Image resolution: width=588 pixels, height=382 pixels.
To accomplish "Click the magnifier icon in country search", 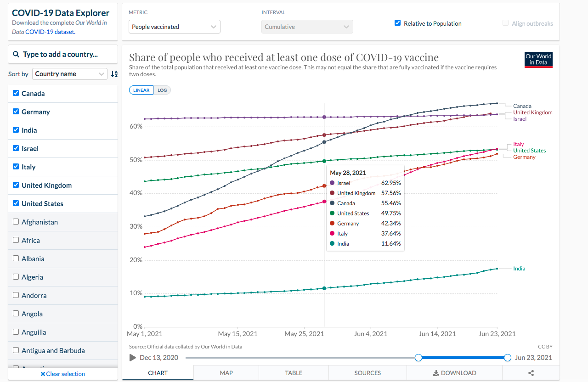I will [16, 54].
